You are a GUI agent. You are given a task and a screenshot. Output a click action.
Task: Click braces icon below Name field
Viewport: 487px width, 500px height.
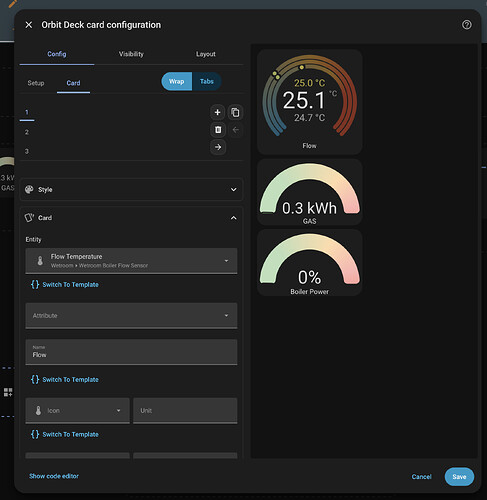click(35, 379)
